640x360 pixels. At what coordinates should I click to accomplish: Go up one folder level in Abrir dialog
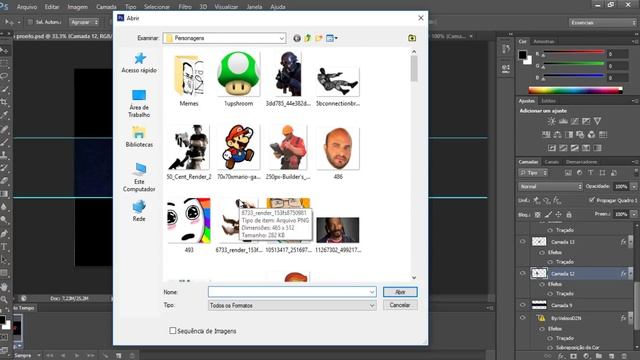point(308,38)
